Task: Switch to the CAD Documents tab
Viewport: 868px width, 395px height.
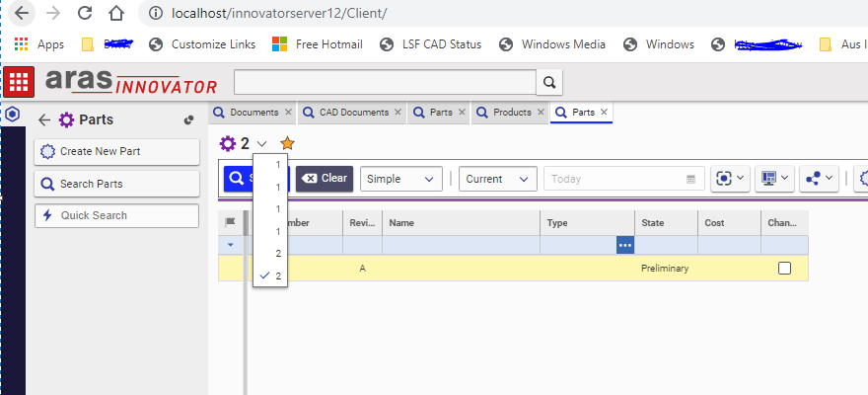Action: click(x=352, y=113)
